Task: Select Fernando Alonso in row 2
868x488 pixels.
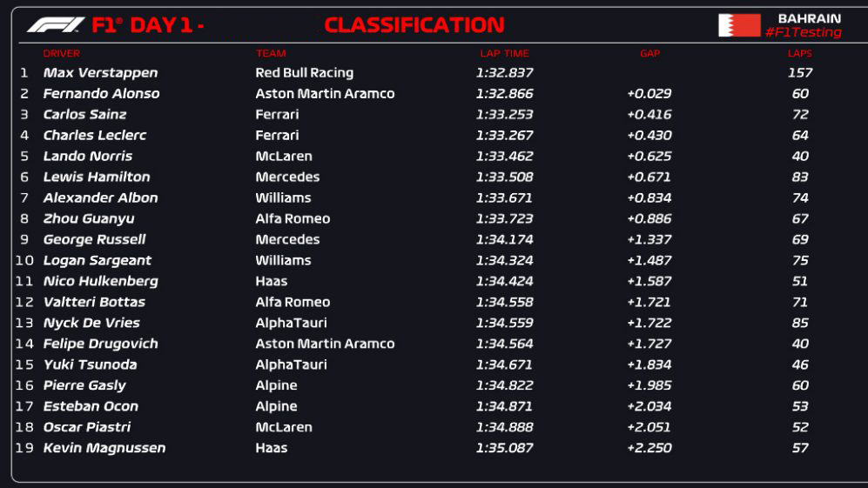Action: [101, 93]
